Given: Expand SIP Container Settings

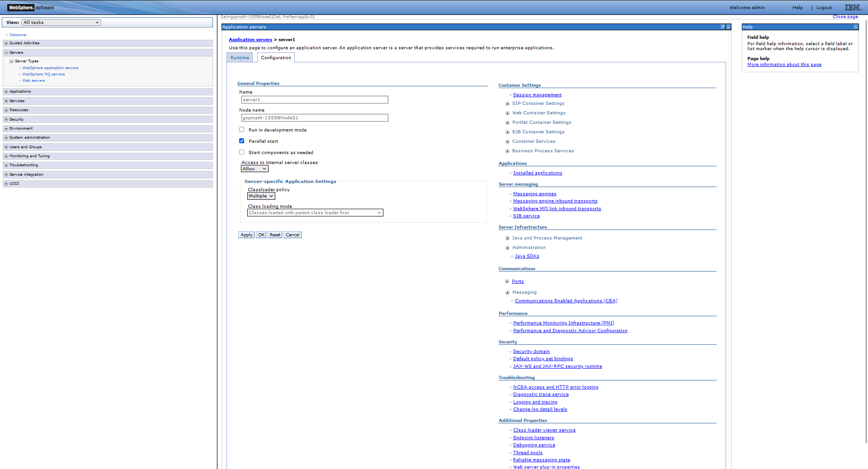Looking at the screenshot, I should (507, 104).
